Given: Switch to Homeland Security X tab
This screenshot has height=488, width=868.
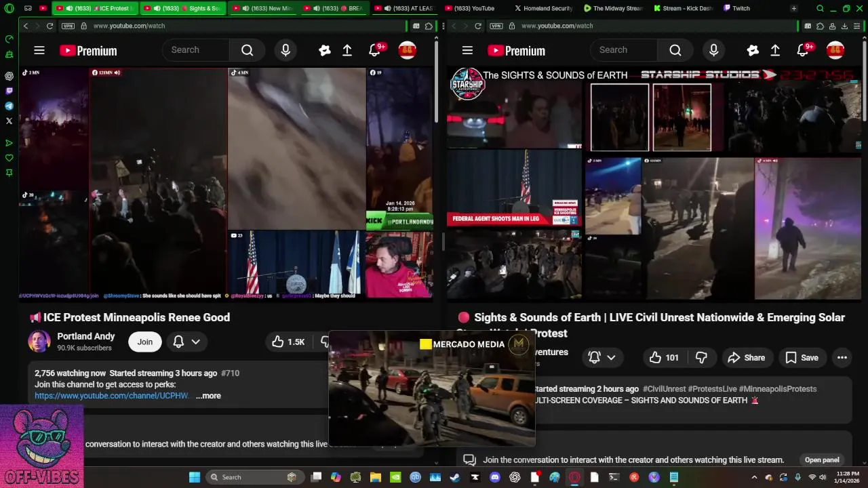Looking at the screenshot, I should point(544,9).
